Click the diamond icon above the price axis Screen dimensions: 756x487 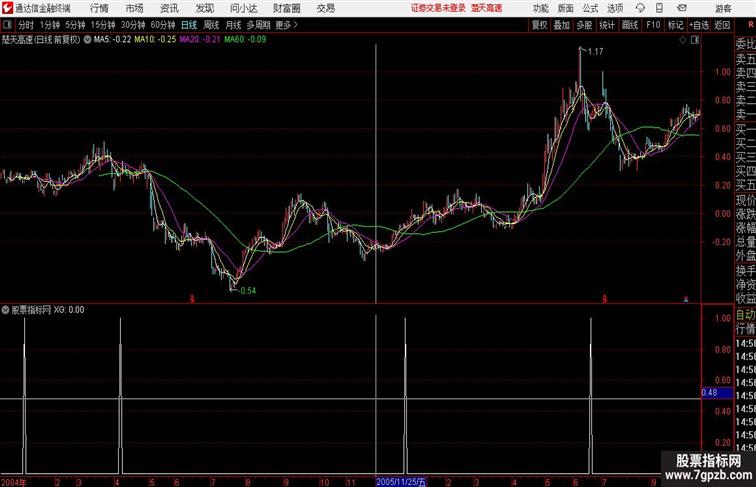point(683,40)
